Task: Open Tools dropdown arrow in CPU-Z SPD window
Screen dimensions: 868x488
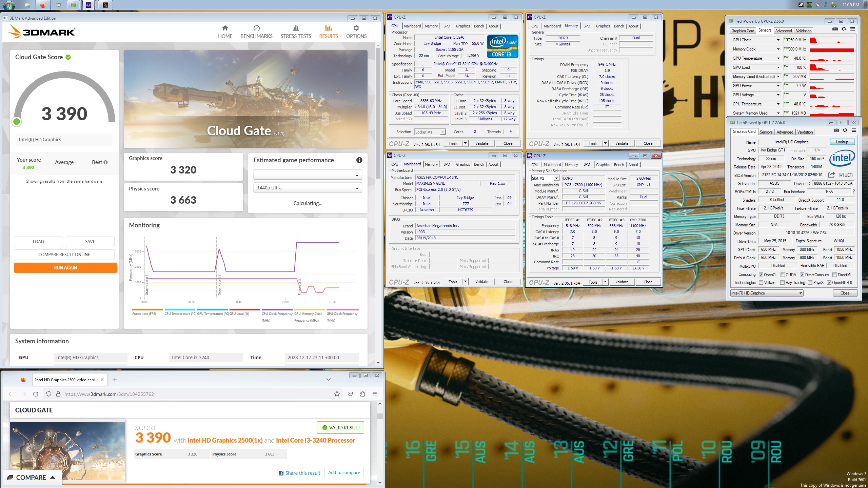Action: coord(605,282)
